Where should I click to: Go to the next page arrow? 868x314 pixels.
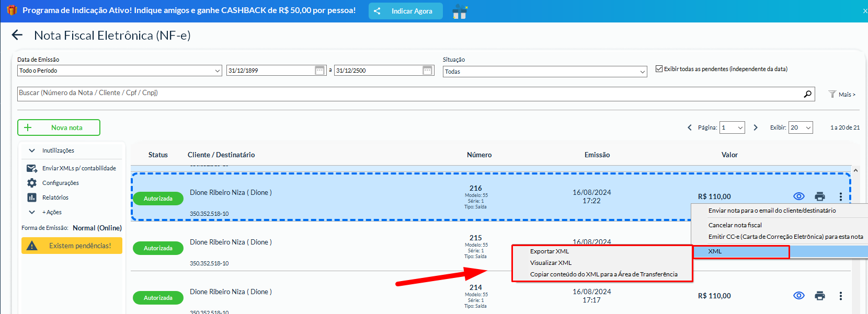755,127
